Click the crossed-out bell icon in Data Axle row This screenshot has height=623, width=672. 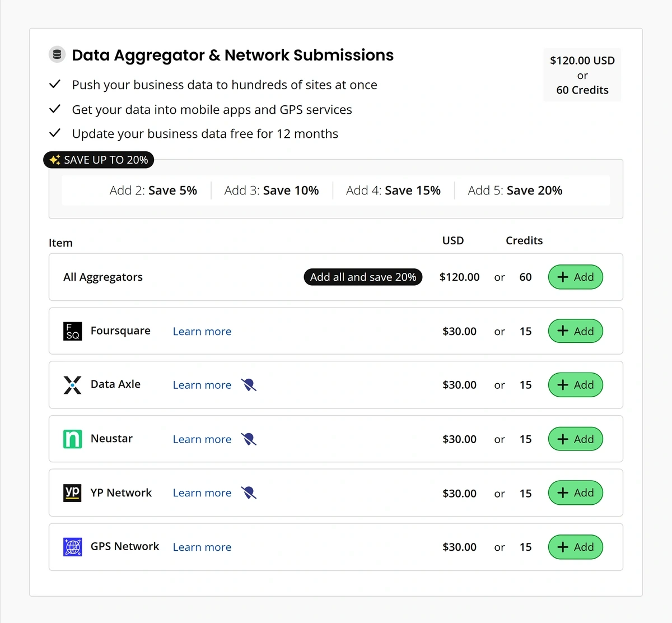pos(249,385)
